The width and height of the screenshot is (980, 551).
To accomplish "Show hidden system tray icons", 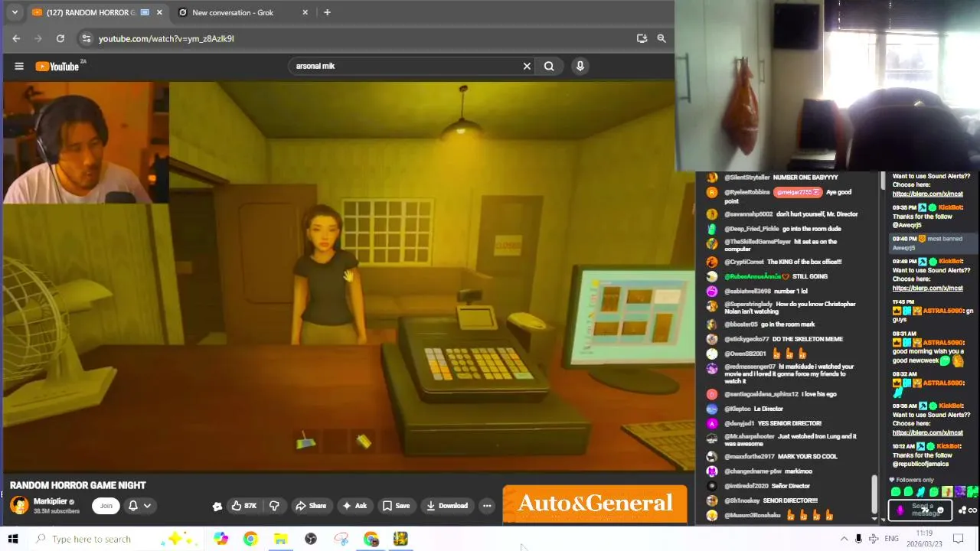I will pos(844,539).
